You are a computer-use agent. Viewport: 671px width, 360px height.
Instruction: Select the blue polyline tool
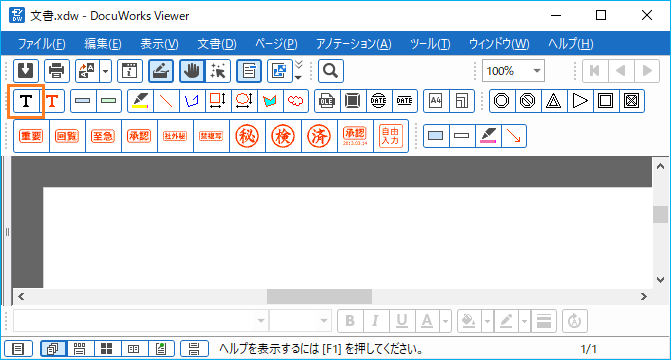pyautogui.click(x=192, y=101)
